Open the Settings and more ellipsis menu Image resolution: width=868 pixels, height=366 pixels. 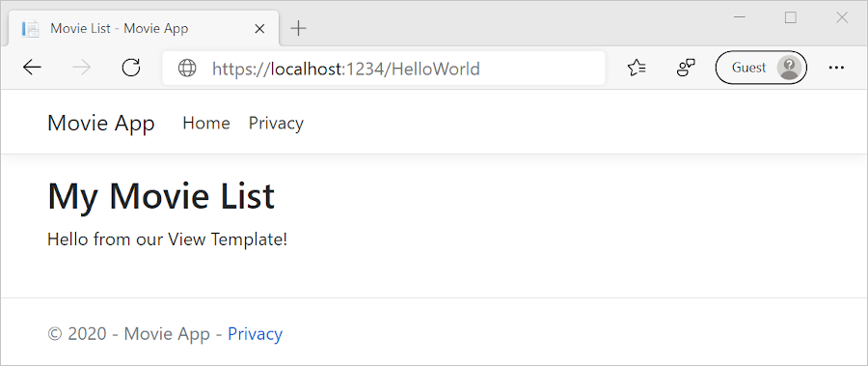[x=836, y=68]
